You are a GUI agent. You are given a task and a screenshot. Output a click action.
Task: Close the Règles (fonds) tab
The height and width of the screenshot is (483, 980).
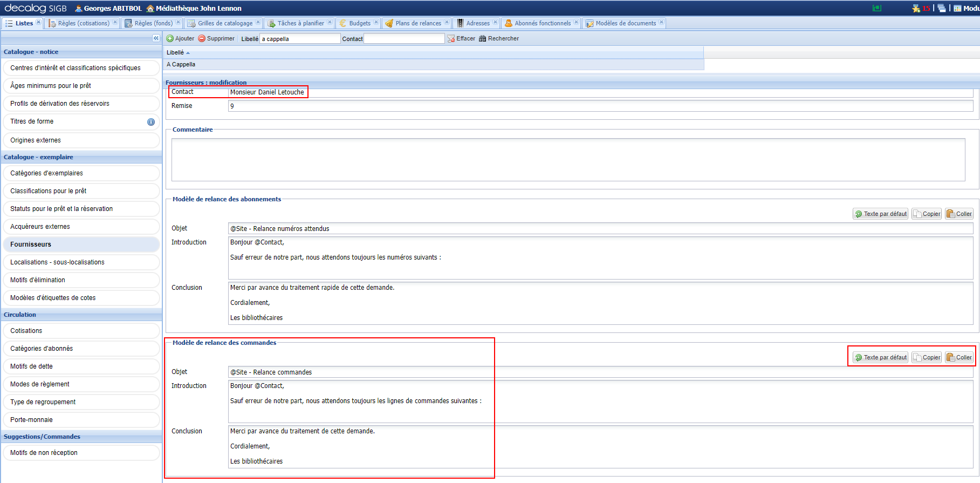coord(178,22)
